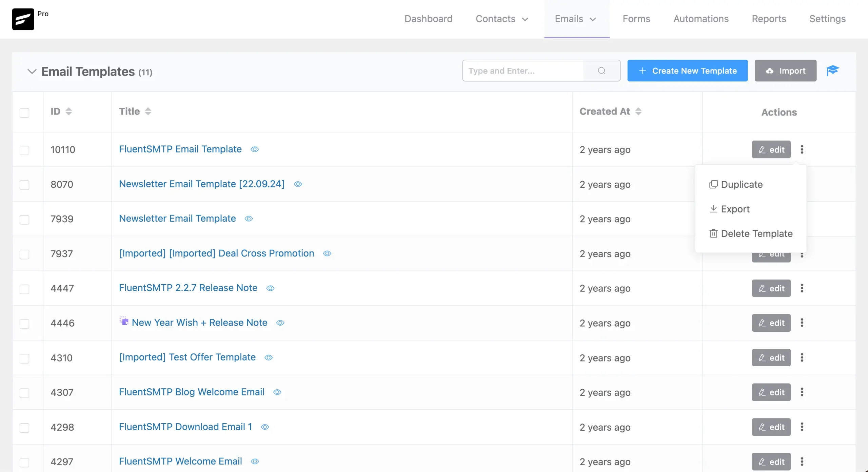Edit the FluentSMTP 2.2.7 Release Note row
868x472 pixels.
pos(771,288)
